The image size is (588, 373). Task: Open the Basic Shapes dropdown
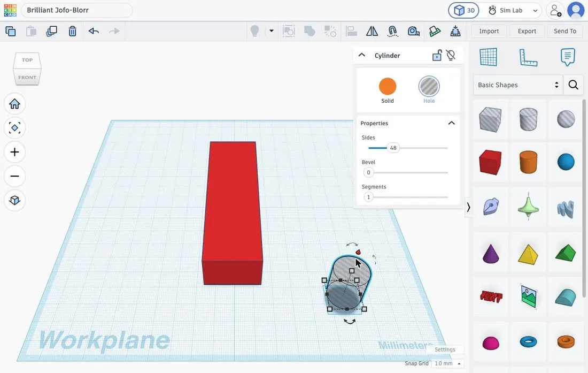tap(517, 85)
